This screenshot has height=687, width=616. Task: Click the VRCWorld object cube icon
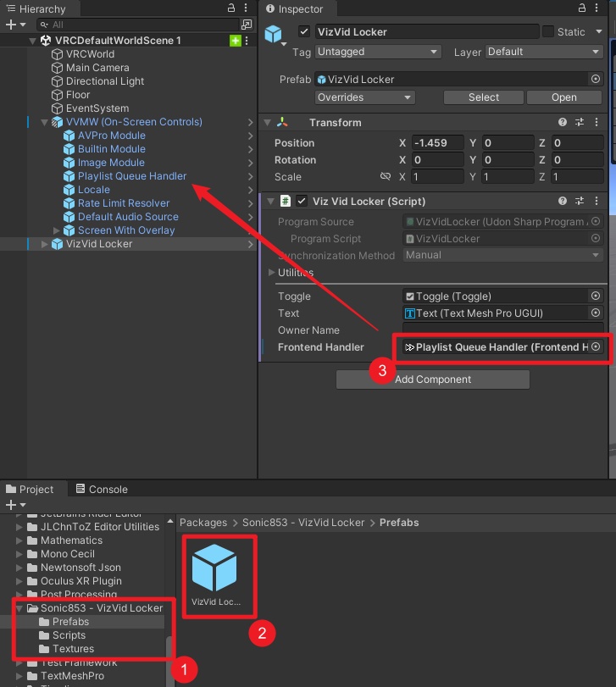tap(57, 54)
